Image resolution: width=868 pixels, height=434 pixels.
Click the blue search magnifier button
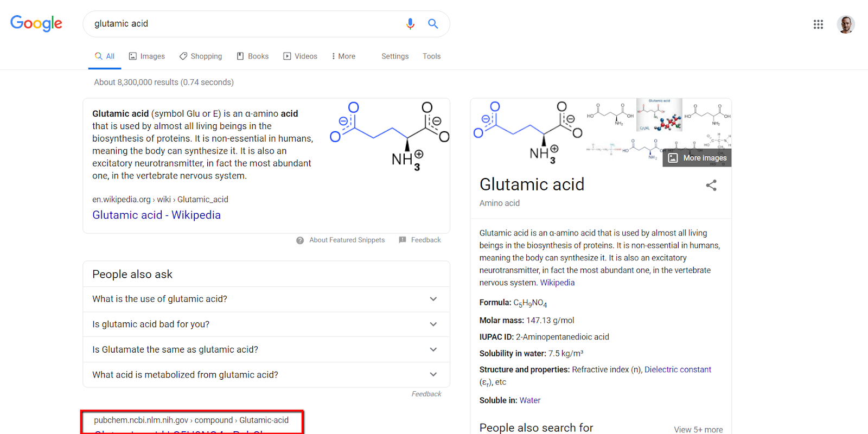pyautogui.click(x=433, y=24)
